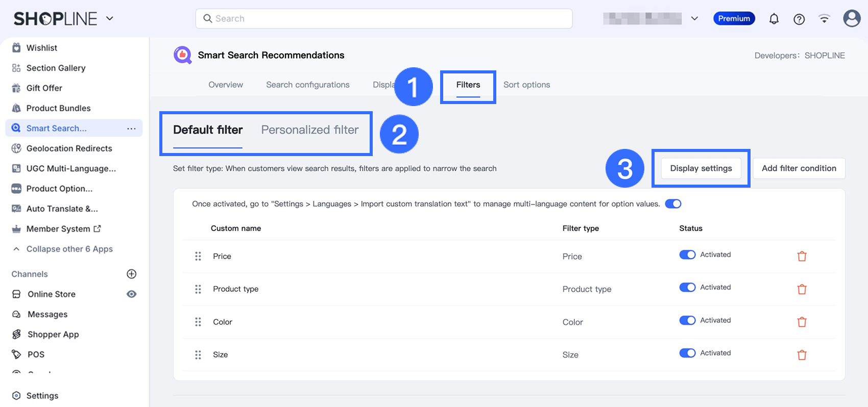868x407 pixels.
Task: Click the notifications bell icon
Action: (x=774, y=19)
